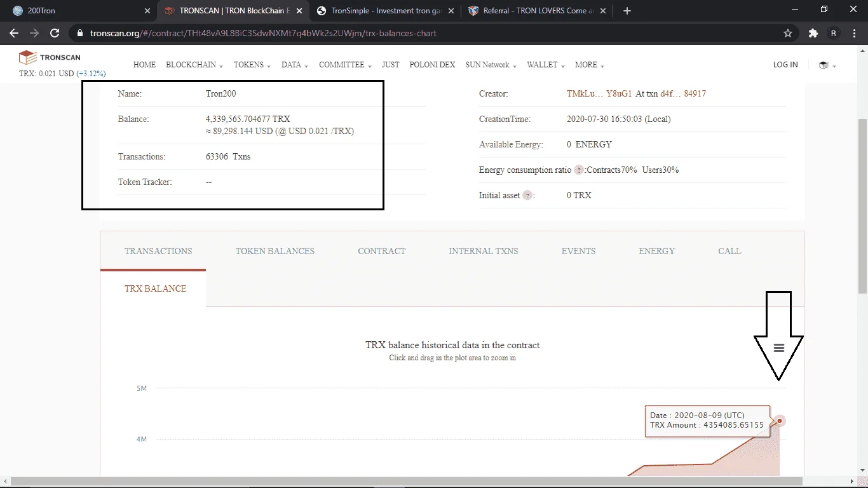Go back to previous page
Image resolution: width=868 pixels, height=488 pixels.
coord(14,33)
